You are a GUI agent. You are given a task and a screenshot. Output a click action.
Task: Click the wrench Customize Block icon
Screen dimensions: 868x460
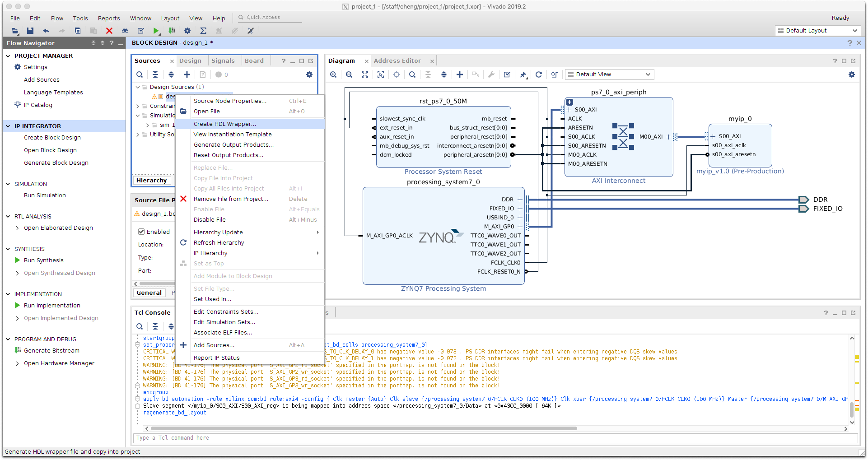point(491,74)
